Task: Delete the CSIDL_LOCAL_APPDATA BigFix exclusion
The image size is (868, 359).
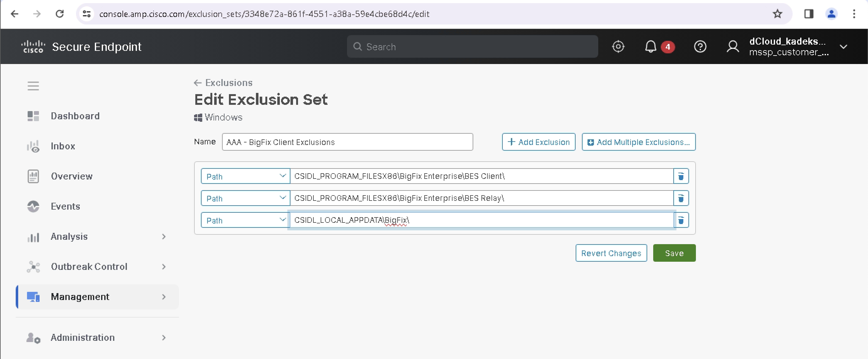Action: [x=681, y=220]
